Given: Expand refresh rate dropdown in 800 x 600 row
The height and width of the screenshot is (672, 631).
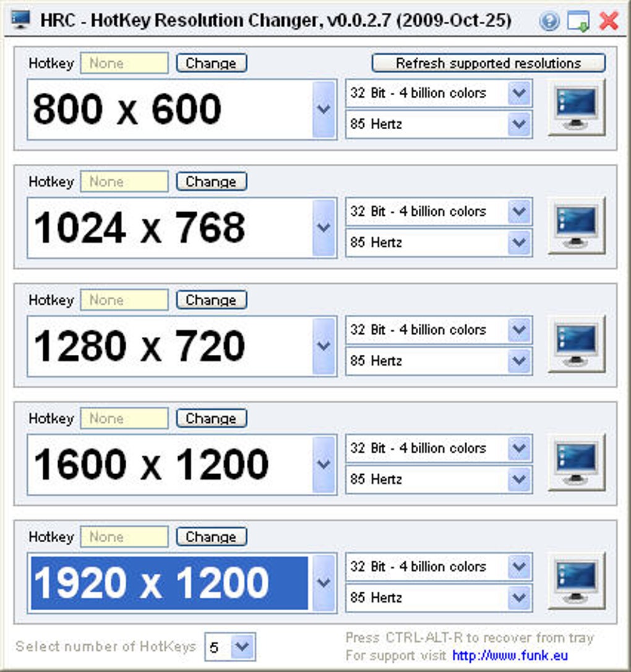Looking at the screenshot, I should (519, 124).
